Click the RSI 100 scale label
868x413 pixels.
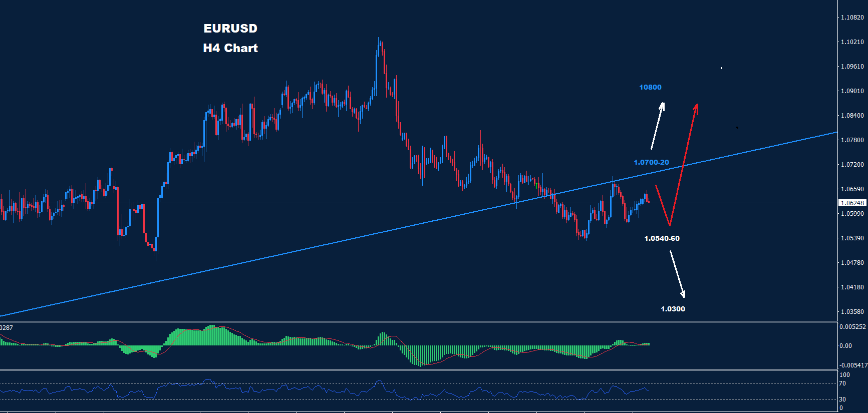tap(844, 375)
